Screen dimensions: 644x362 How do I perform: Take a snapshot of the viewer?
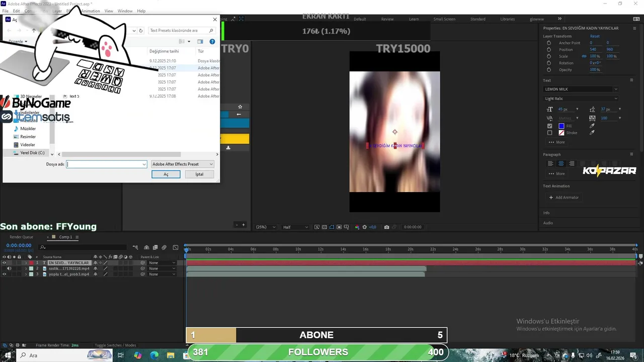pyautogui.click(x=386, y=227)
